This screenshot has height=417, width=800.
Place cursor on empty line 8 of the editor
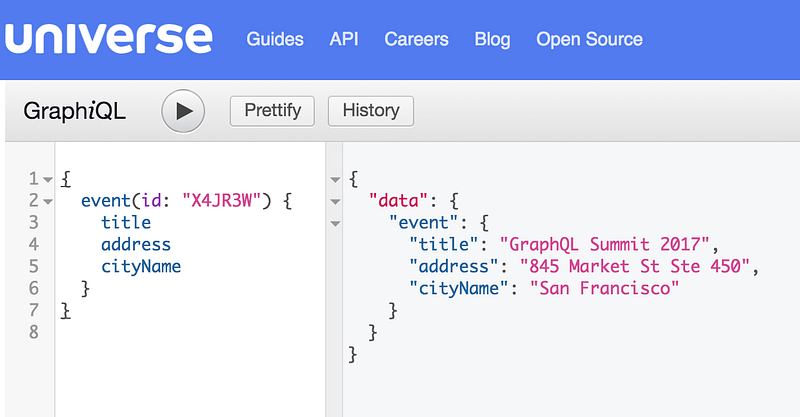150,331
